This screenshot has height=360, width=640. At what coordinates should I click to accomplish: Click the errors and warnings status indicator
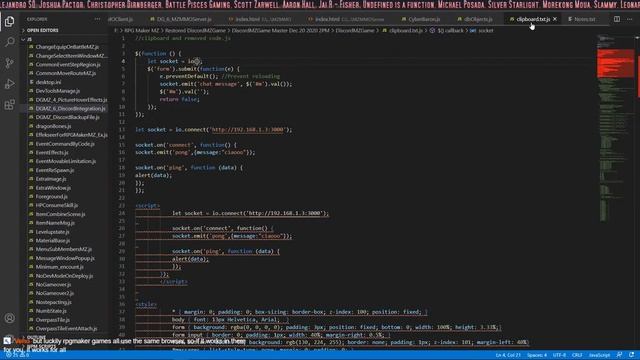[17, 355]
